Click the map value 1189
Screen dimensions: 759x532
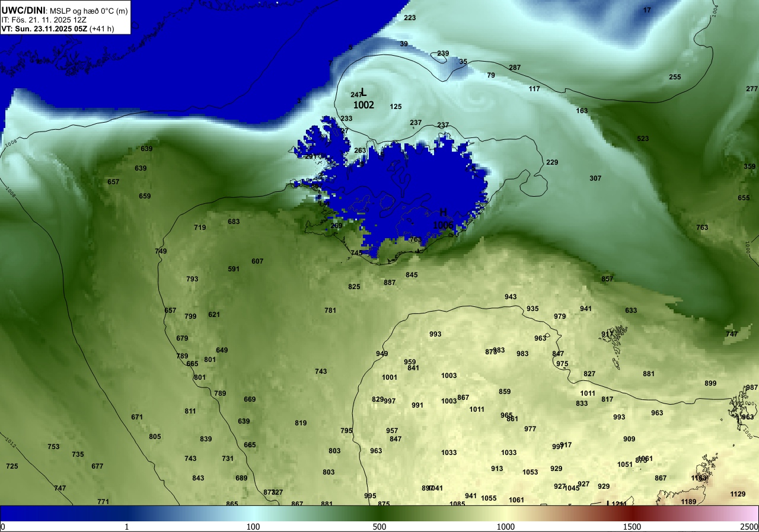[688, 502]
